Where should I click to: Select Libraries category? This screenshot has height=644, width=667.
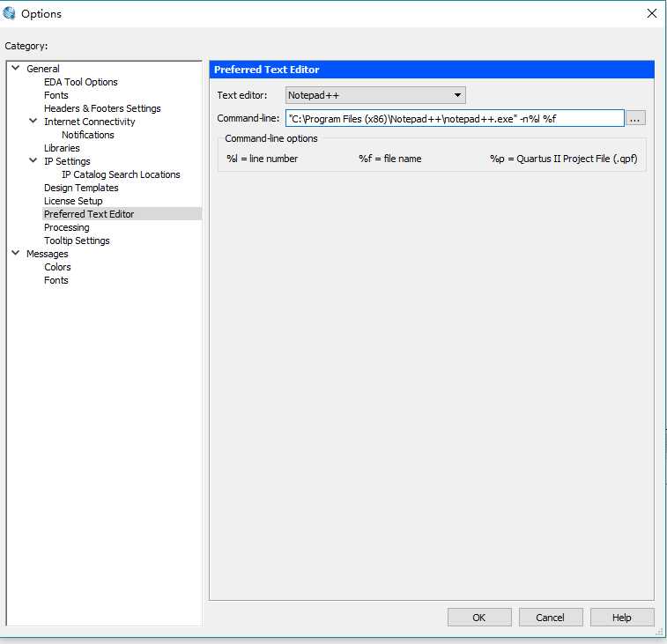tap(62, 148)
